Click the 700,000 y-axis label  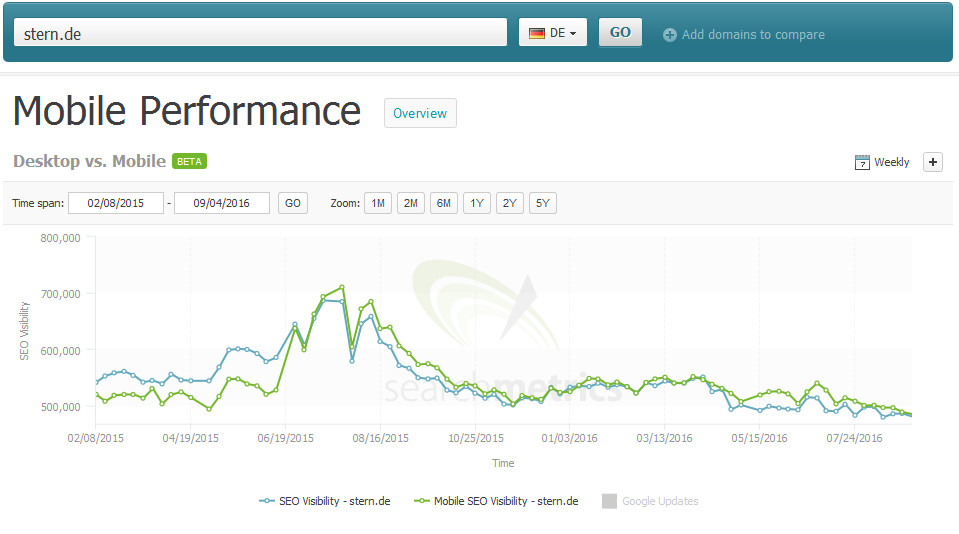(61, 294)
